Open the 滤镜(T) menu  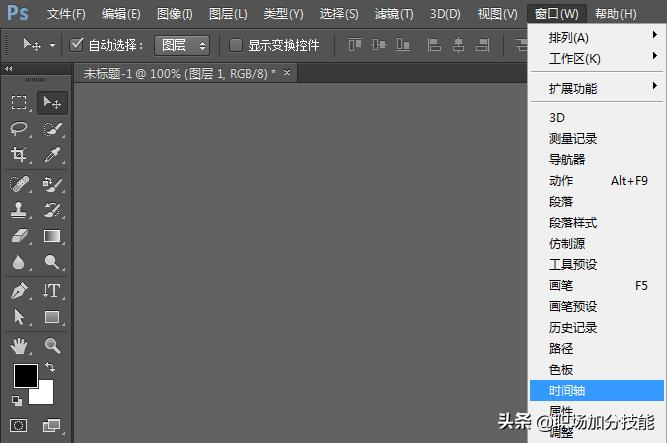[x=394, y=14]
